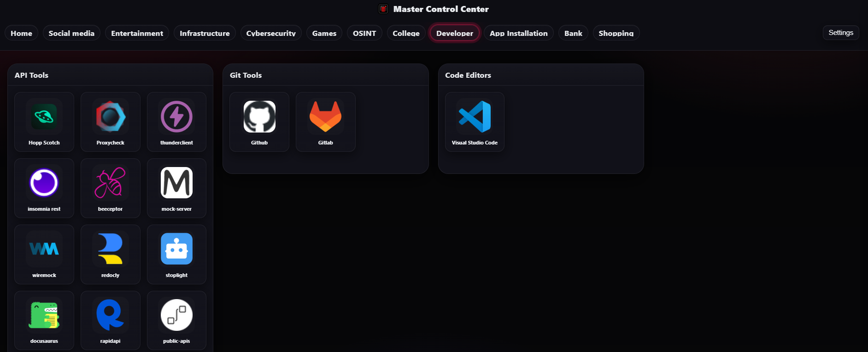Image resolution: width=868 pixels, height=352 pixels.
Task: Open the Bank tab
Action: click(x=573, y=33)
